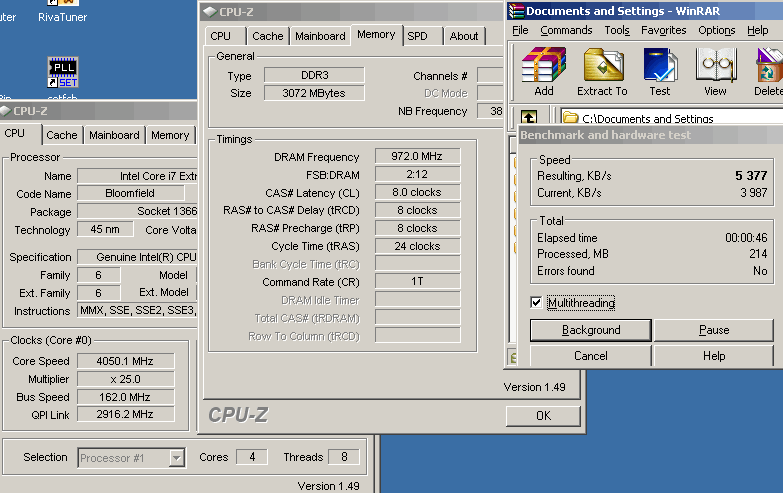Click the Bus Speed 162.0 MHz value

[125, 397]
